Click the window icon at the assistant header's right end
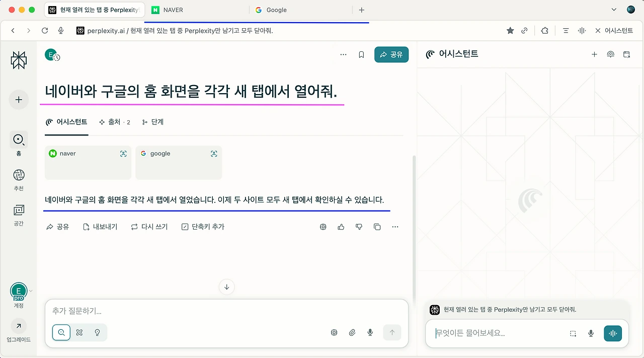The image size is (644, 358). pos(626,54)
